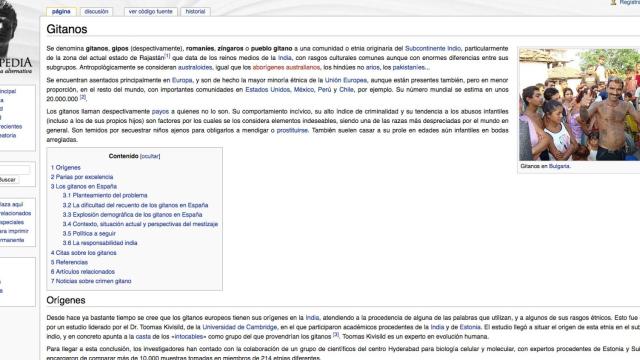The image size is (640, 360).
Task: Open footnote reference [1] after Rajastán
Action: pyautogui.click(x=167, y=56)
